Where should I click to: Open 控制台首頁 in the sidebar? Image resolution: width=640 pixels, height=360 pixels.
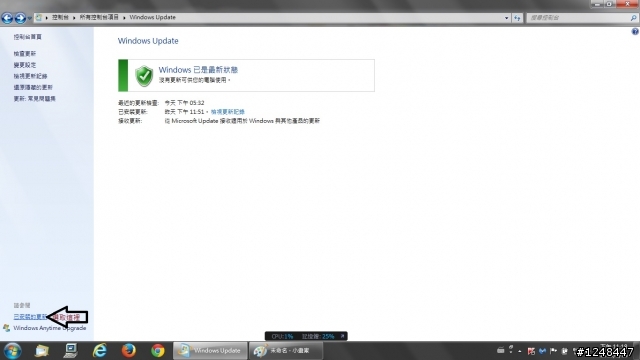point(27,37)
